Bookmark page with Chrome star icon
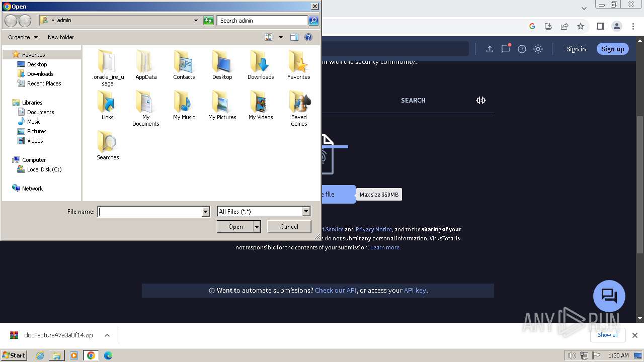Screen dimensions: 644x362 coord(581,26)
